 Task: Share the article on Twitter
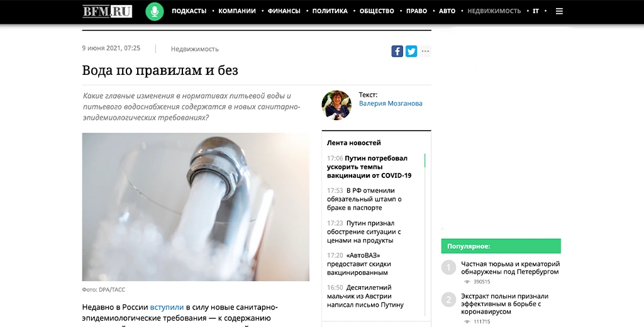pyautogui.click(x=411, y=52)
